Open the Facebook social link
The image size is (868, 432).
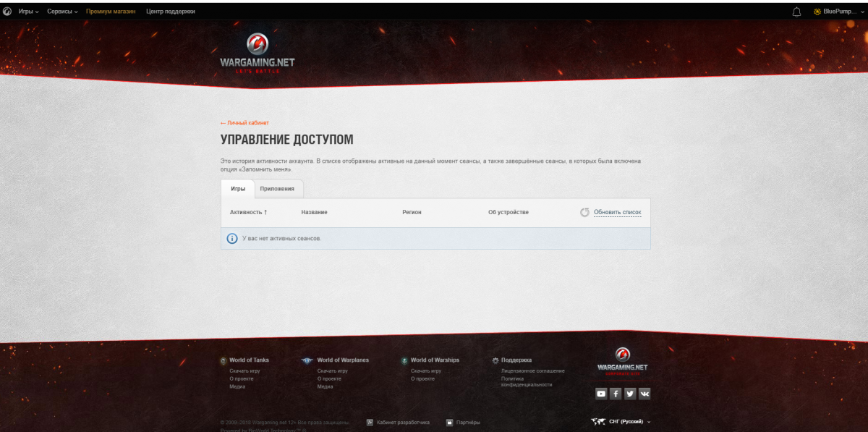(x=616, y=394)
